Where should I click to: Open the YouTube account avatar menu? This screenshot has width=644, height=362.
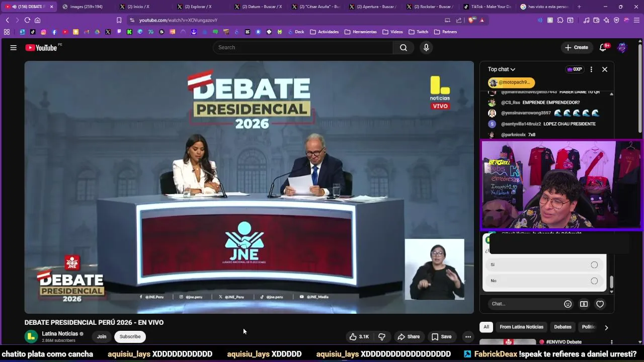pyautogui.click(x=622, y=48)
